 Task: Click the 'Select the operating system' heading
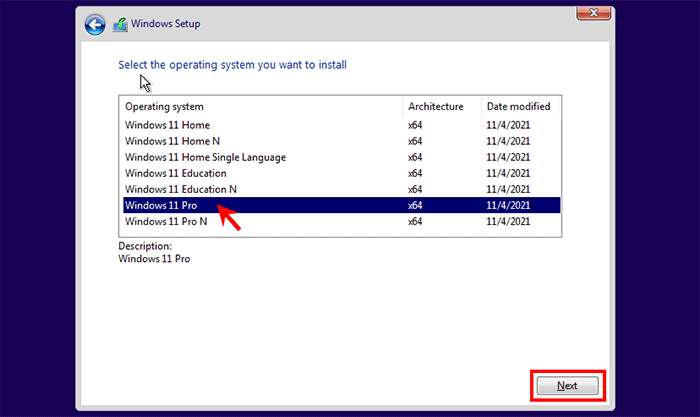click(x=232, y=65)
